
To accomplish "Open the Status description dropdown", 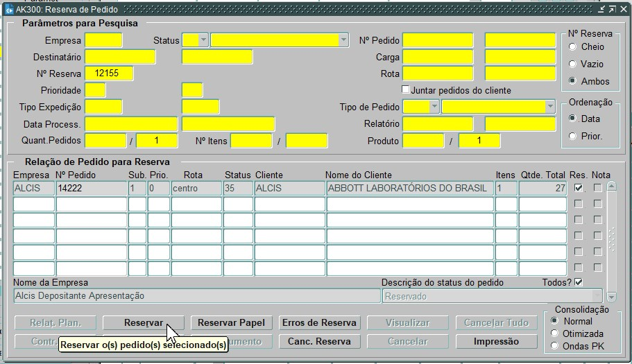I will [x=343, y=40].
